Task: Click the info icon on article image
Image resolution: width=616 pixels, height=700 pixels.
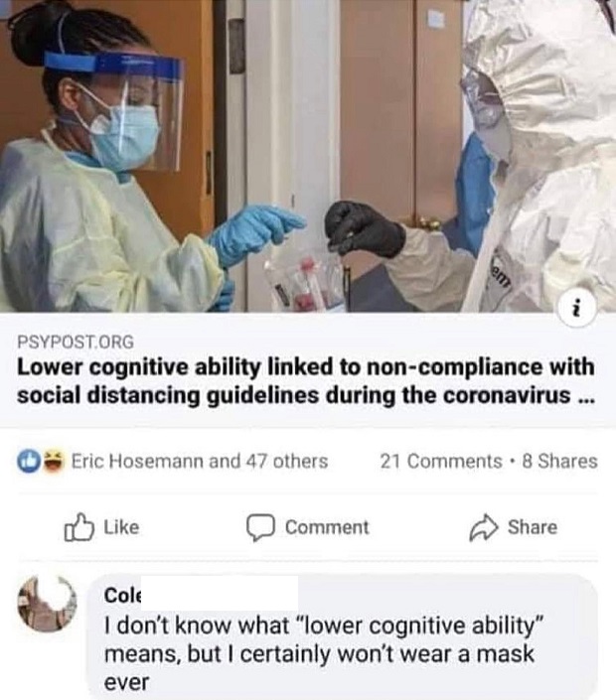Action: click(x=577, y=309)
